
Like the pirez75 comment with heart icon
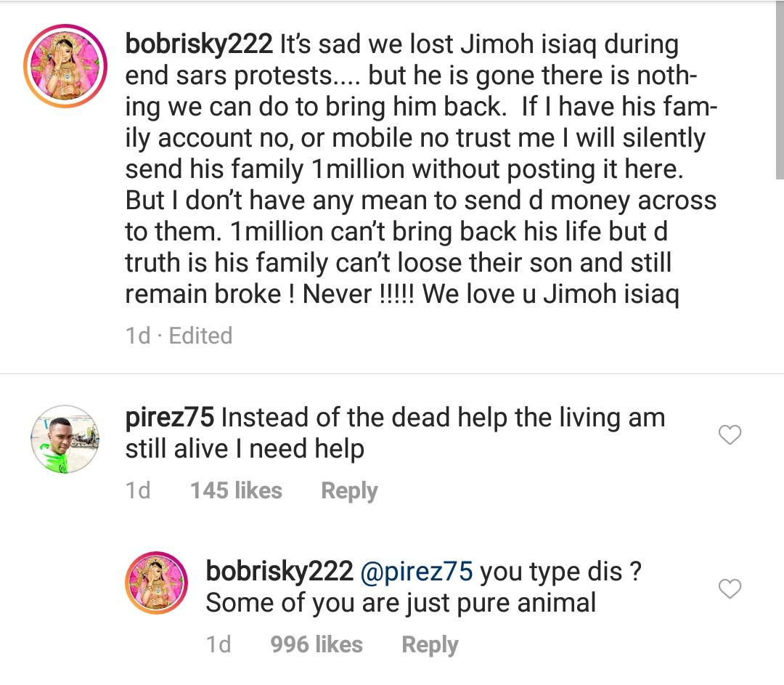[x=729, y=435]
